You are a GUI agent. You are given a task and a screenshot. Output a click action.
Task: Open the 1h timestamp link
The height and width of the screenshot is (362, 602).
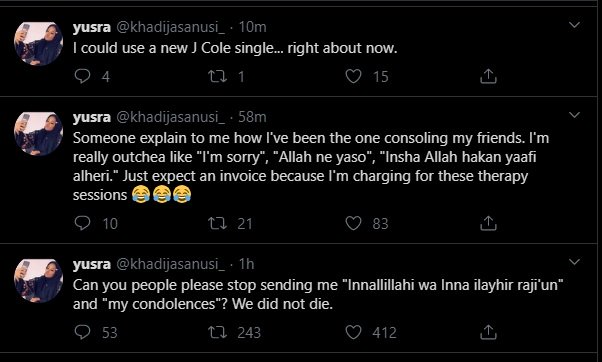click(x=246, y=264)
